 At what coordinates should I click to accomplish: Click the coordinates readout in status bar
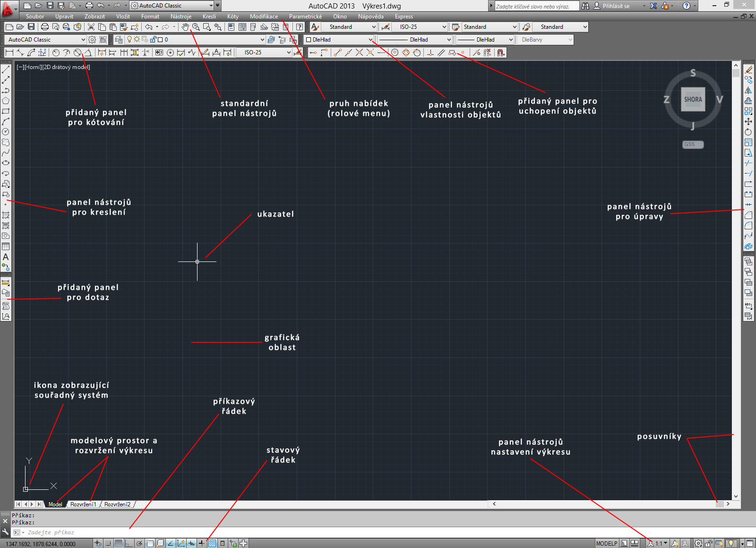click(41, 544)
